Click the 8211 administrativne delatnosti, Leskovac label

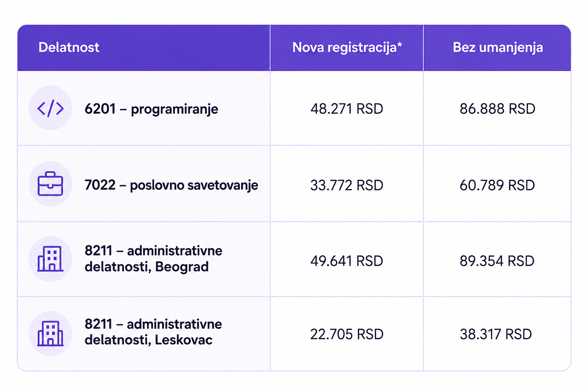click(153, 332)
